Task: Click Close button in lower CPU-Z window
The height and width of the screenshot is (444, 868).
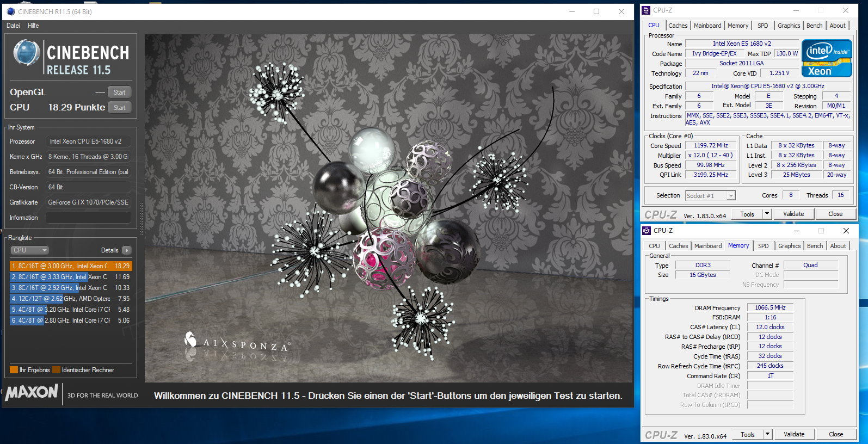Action: pos(836,435)
